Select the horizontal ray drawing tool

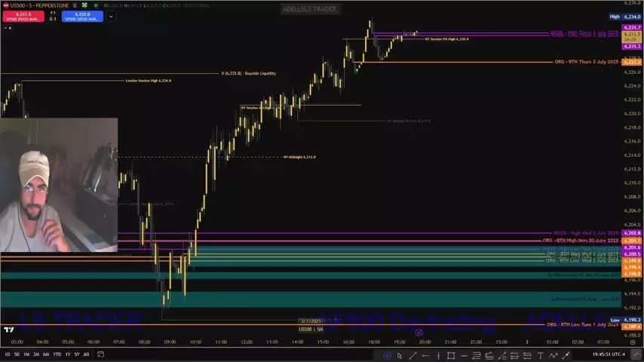pyautogui.click(x=425, y=355)
